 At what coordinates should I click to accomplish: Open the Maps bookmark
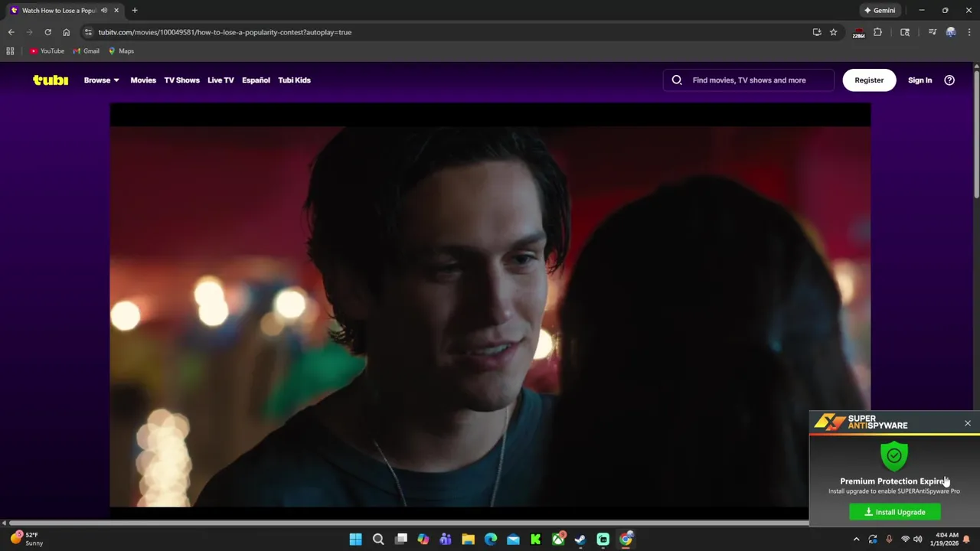(121, 51)
